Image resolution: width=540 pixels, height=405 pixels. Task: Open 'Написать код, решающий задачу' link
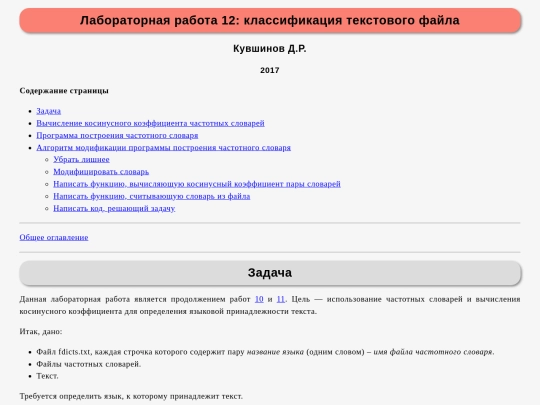pos(114,208)
